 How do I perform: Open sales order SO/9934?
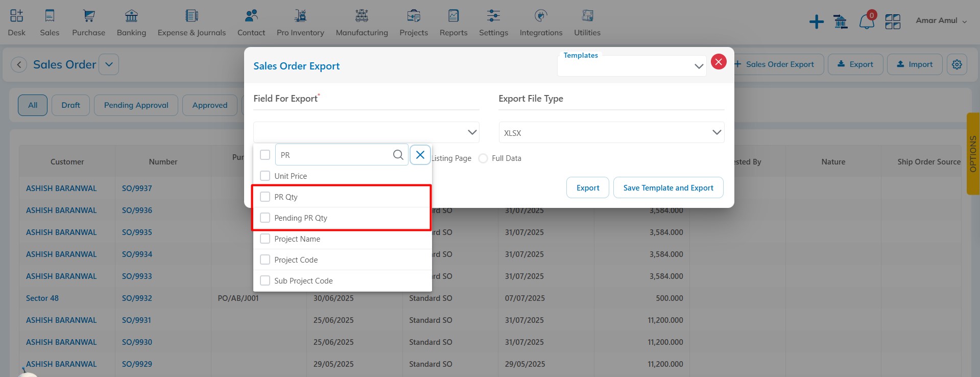coord(137,254)
